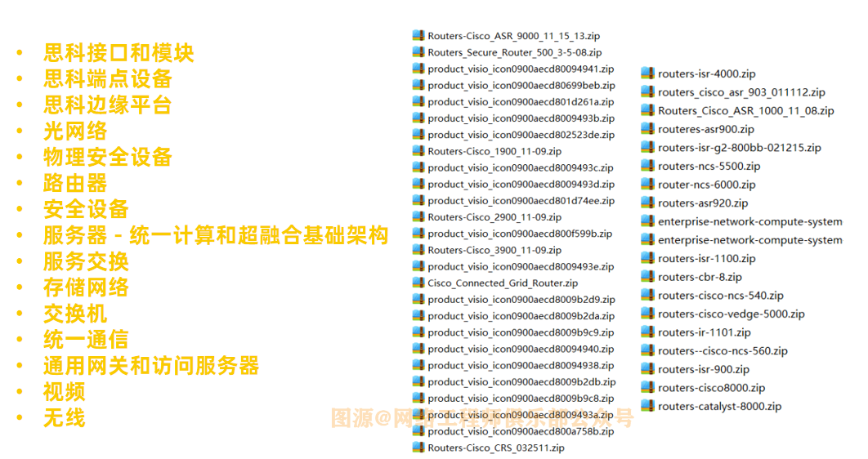Click the icon beside product_visio_icon0900aecd80094941.zip
Viewport: 868px width, 459px height.
418,69
